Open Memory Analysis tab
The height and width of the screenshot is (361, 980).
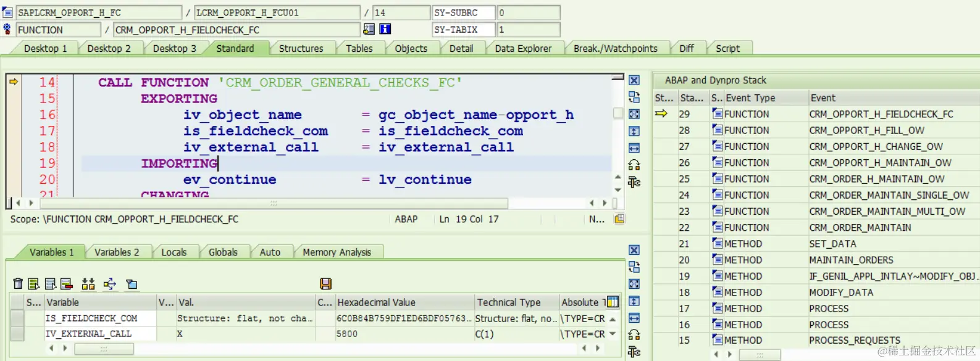point(337,252)
